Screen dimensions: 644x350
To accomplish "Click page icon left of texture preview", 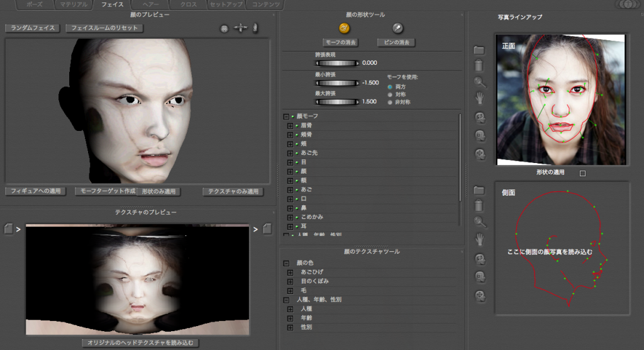I will (8, 229).
